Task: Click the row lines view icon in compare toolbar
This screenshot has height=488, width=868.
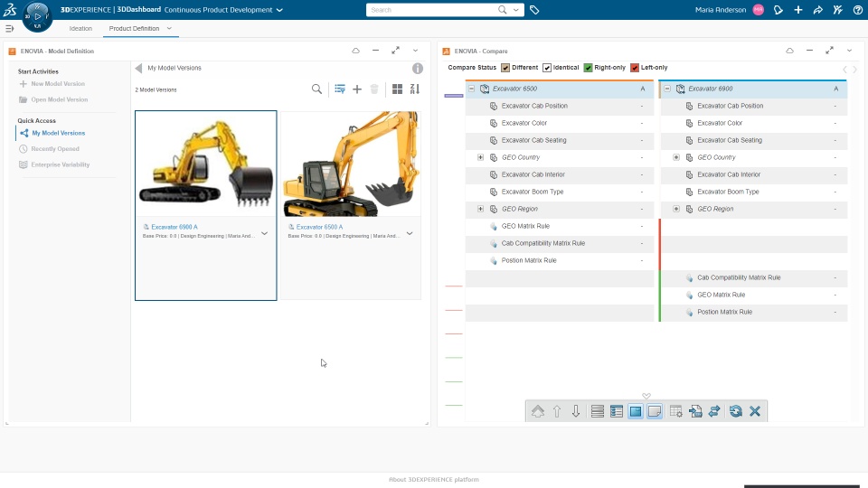Action: click(x=598, y=411)
